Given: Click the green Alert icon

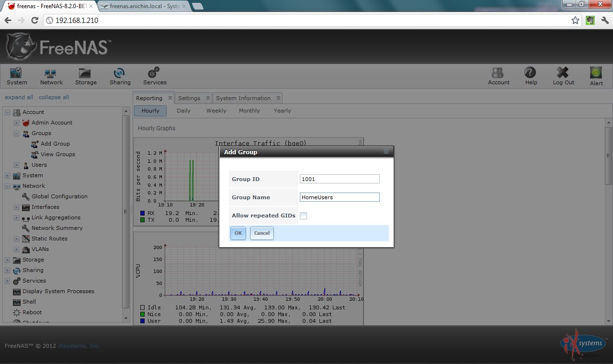Looking at the screenshot, I should (596, 76).
